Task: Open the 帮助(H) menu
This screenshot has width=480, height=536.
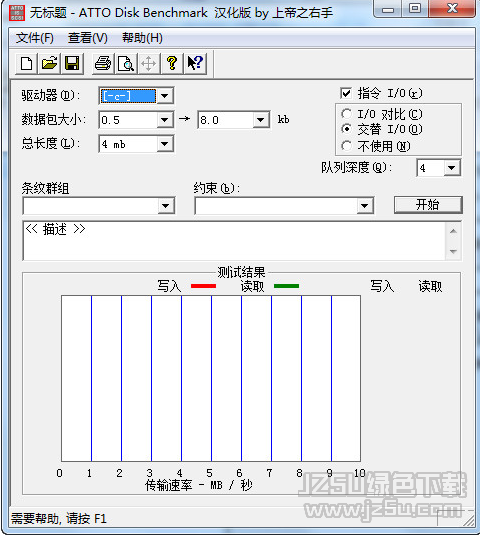Action: (142, 38)
